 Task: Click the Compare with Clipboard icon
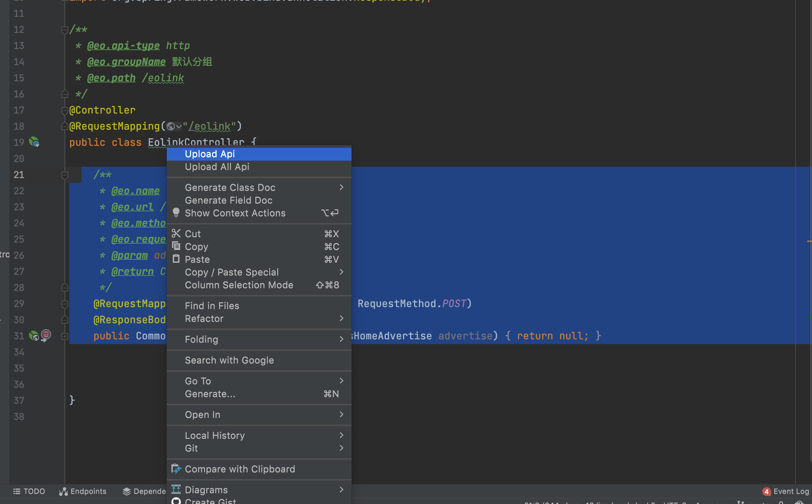tap(176, 469)
